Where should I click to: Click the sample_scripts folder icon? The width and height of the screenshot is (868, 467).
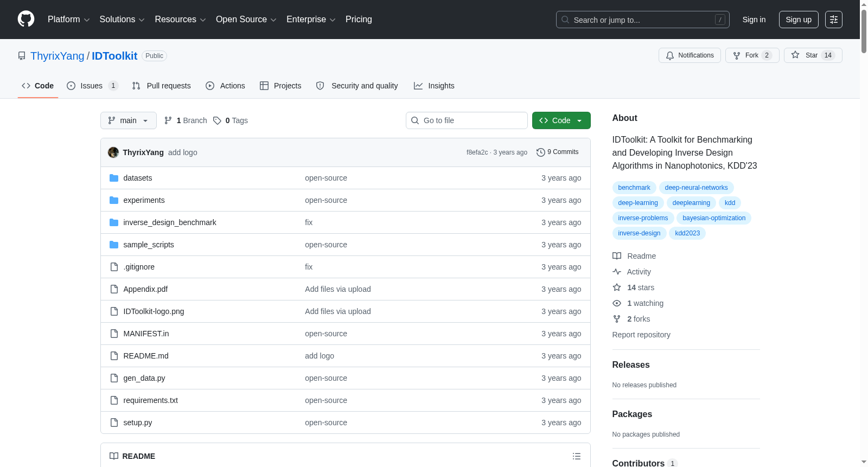click(x=114, y=245)
